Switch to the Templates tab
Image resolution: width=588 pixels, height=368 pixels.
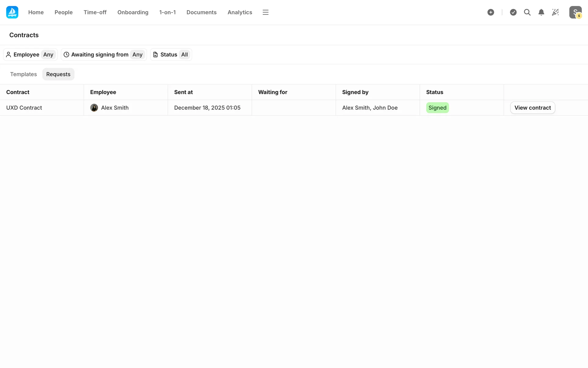point(23,74)
